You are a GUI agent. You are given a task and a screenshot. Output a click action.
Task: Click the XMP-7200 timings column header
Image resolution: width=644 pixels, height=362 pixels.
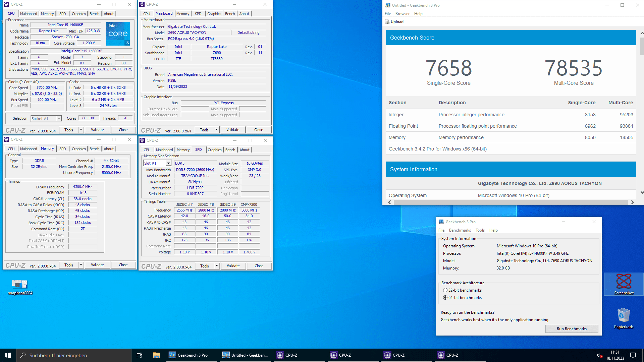click(249, 204)
